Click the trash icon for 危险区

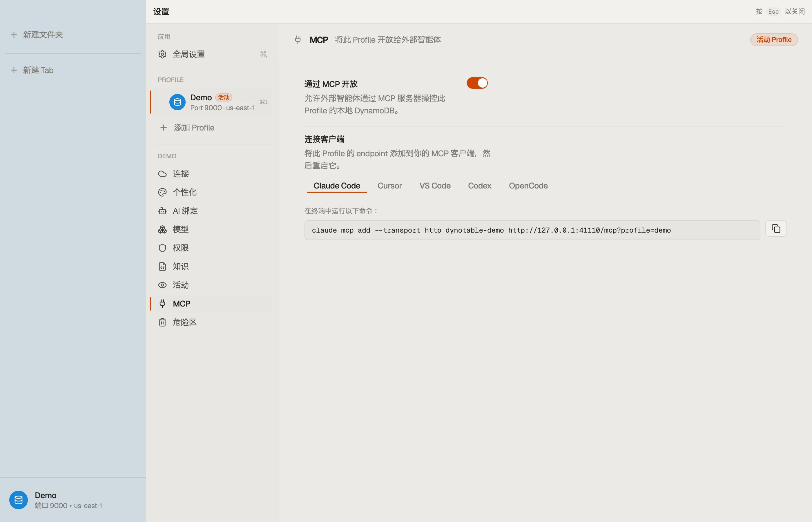(162, 322)
